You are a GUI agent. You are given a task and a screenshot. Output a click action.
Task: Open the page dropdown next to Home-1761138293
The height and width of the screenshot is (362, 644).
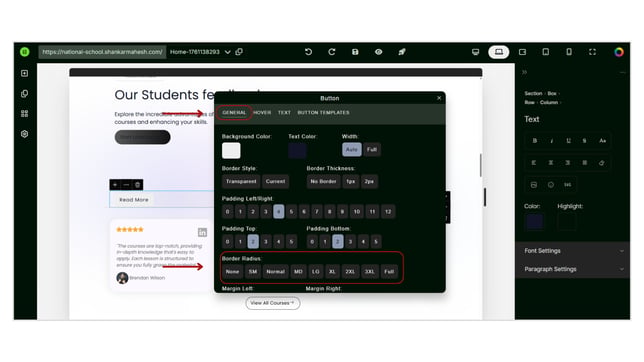(x=228, y=52)
